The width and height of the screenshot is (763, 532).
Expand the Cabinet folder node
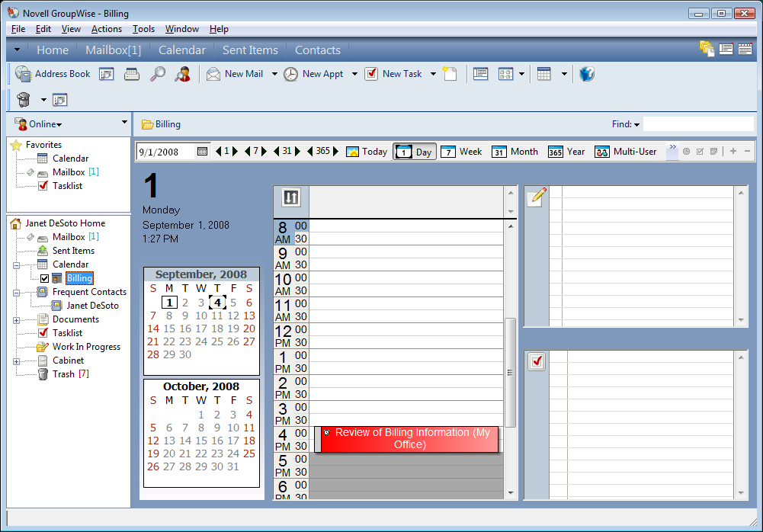pos(16,361)
